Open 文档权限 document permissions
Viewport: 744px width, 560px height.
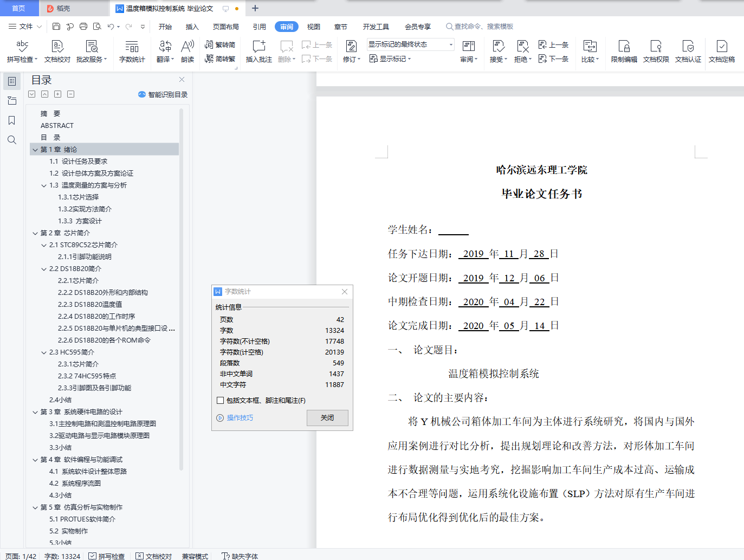coord(656,52)
